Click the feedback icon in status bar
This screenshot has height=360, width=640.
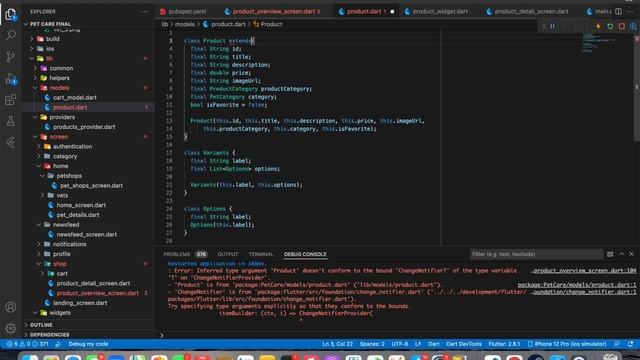(617, 344)
